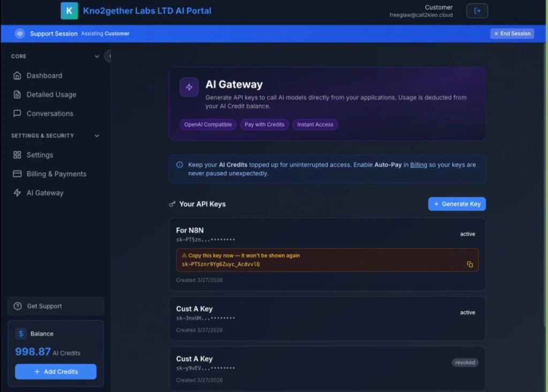Collapse the CORE sidebar section
The image size is (548, 392).
97,56
